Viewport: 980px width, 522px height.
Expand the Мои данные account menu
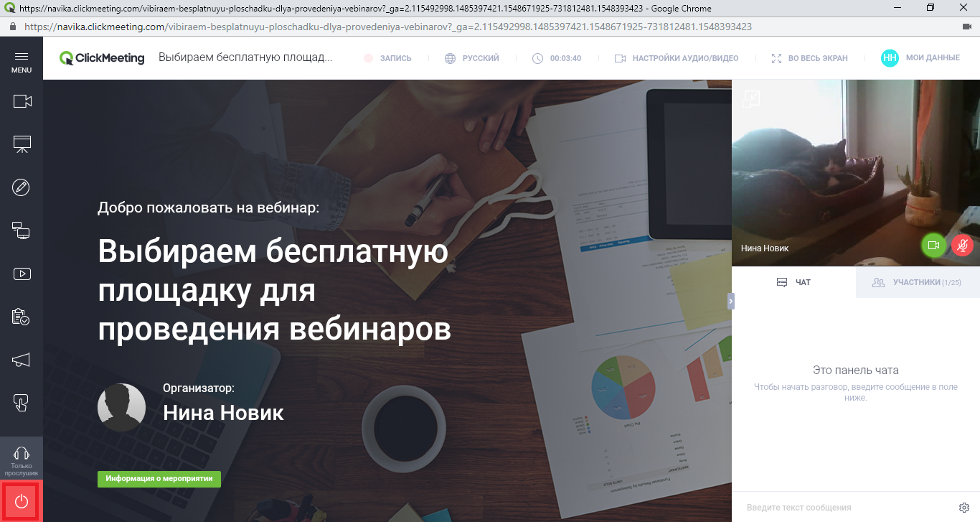[x=920, y=58]
